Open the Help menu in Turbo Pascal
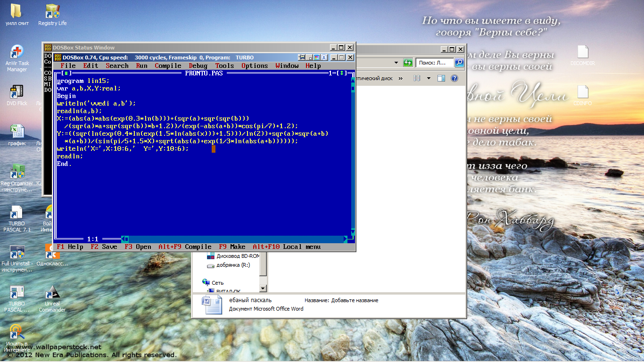 [314, 66]
